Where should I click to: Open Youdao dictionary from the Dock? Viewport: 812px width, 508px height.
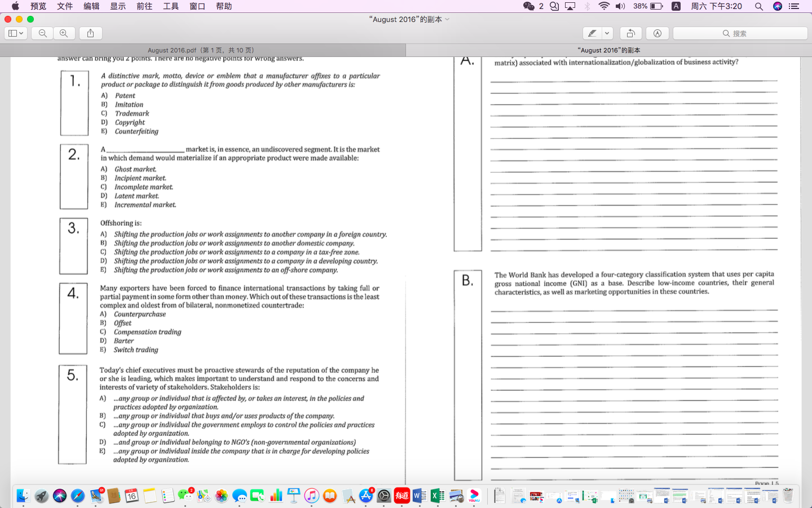pos(402,496)
